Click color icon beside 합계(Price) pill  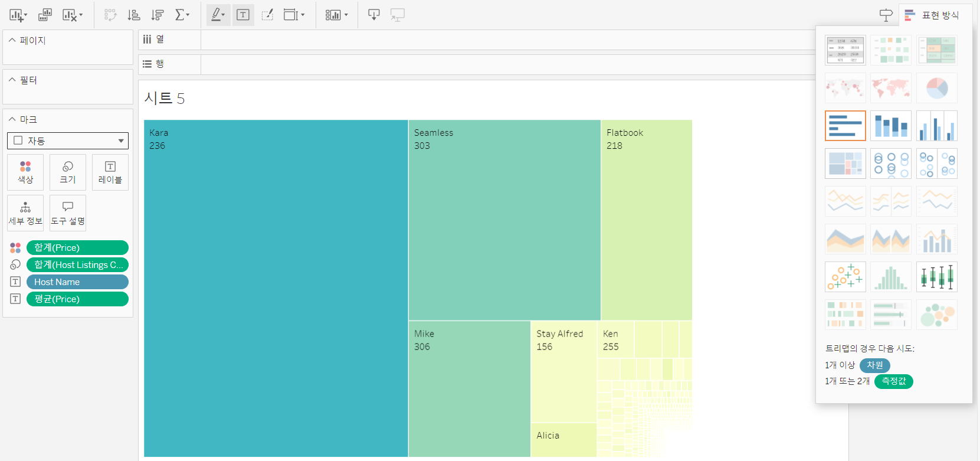(x=15, y=247)
